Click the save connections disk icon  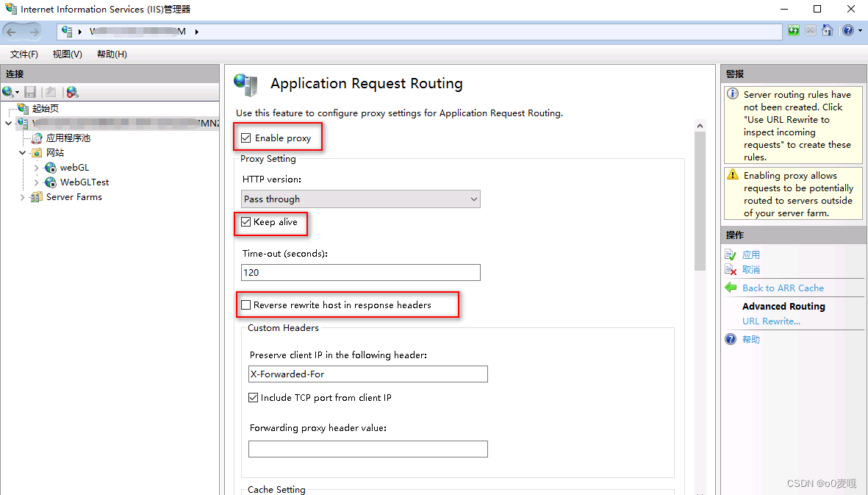coord(30,92)
